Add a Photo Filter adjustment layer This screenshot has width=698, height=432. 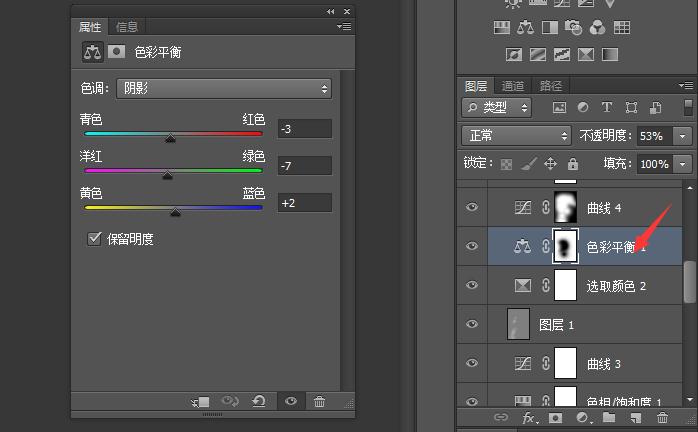[x=573, y=28]
